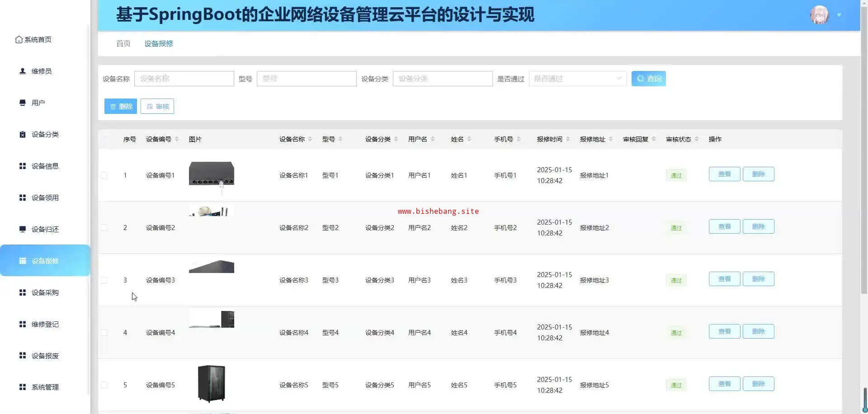Expand the dropdown arrow next to avatar

(x=839, y=15)
